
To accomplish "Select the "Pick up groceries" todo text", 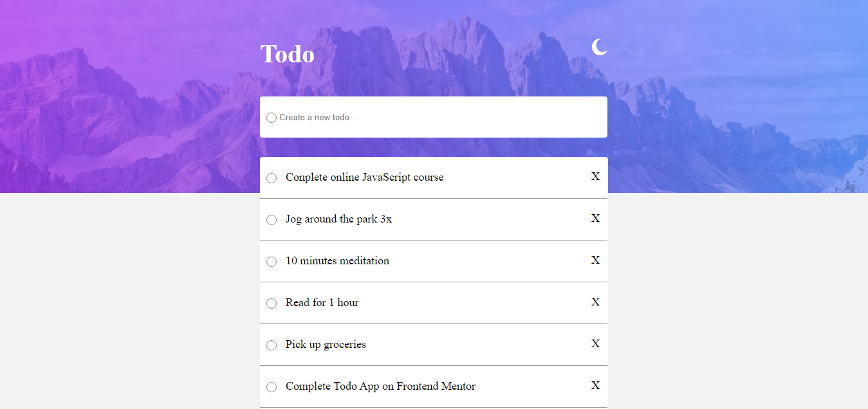I will tap(326, 345).
